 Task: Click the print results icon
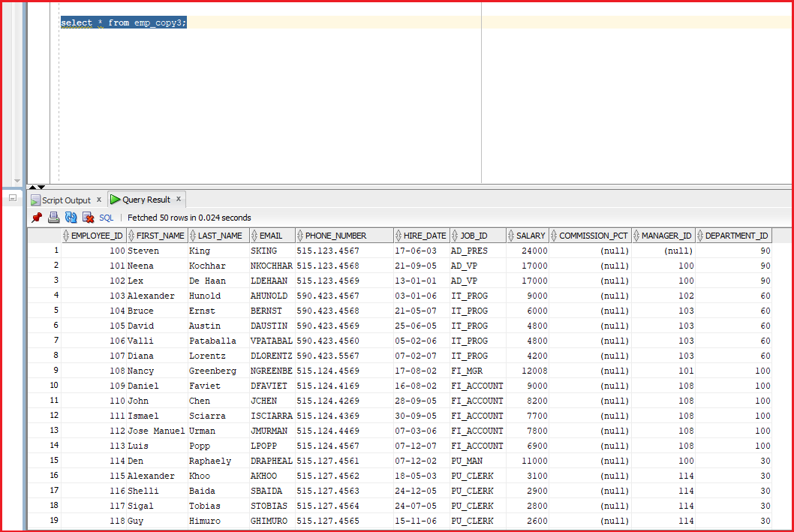click(x=54, y=218)
